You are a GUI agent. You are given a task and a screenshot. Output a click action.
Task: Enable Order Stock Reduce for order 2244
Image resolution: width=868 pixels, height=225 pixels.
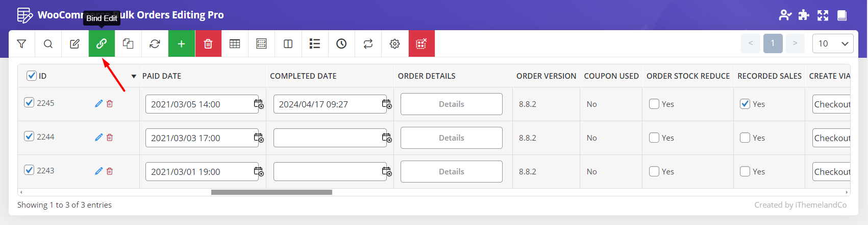654,138
